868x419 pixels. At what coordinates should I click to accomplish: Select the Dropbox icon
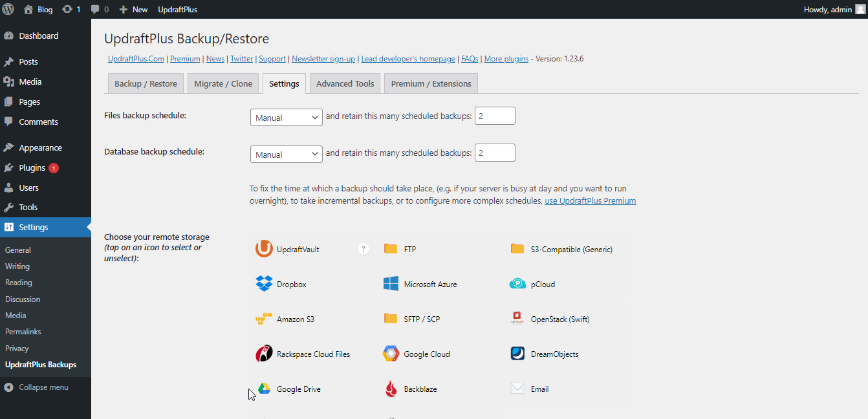[x=264, y=284]
